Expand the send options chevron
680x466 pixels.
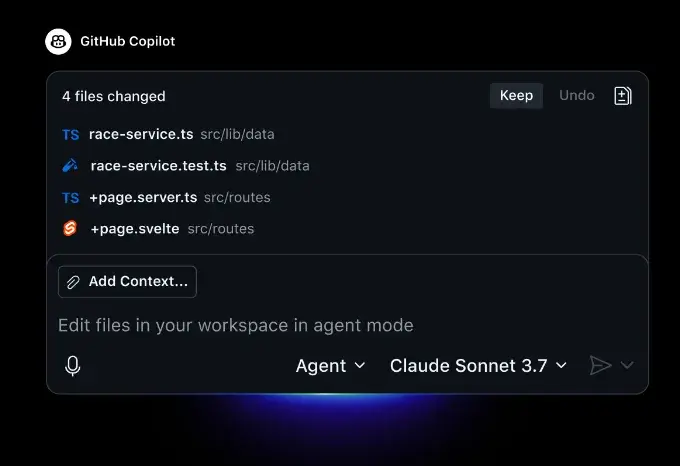pyautogui.click(x=628, y=366)
